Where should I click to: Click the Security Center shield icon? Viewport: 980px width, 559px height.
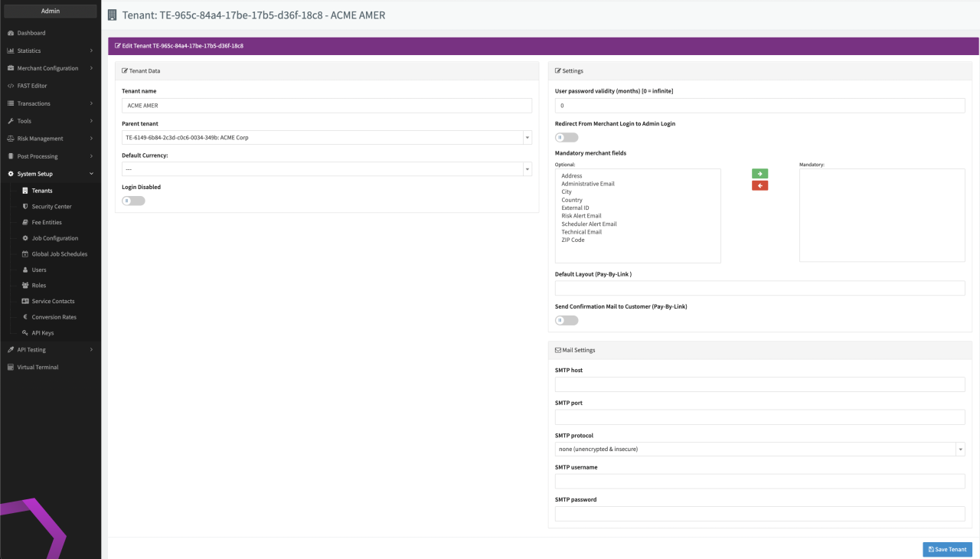click(25, 207)
